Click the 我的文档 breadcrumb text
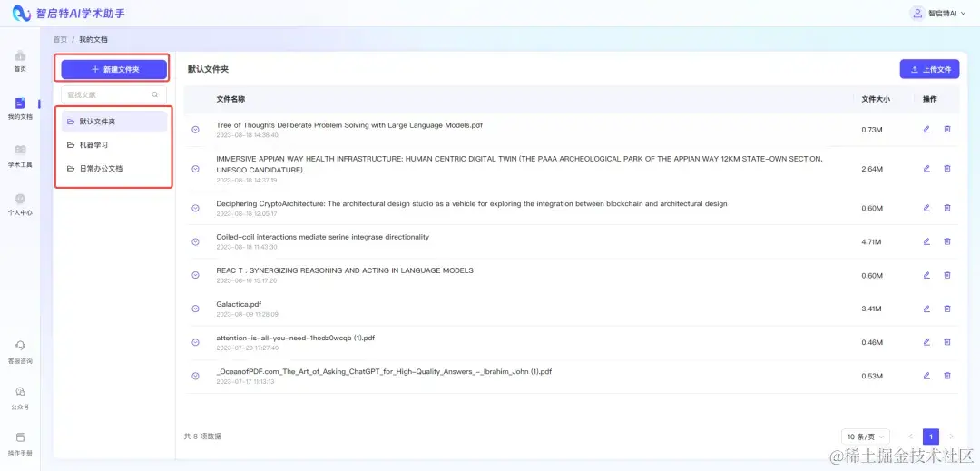This screenshot has height=471, width=980. pyautogui.click(x=93, y=39)
